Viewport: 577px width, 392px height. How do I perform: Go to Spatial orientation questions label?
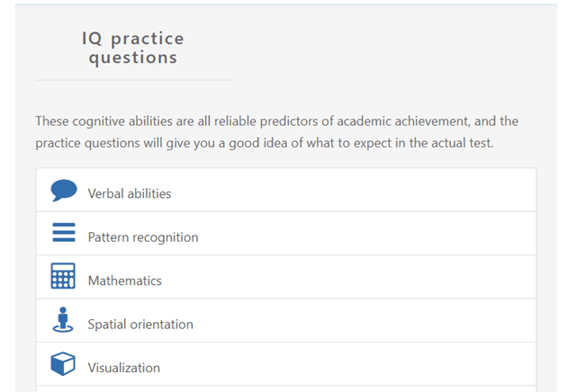tap(140, 325)
